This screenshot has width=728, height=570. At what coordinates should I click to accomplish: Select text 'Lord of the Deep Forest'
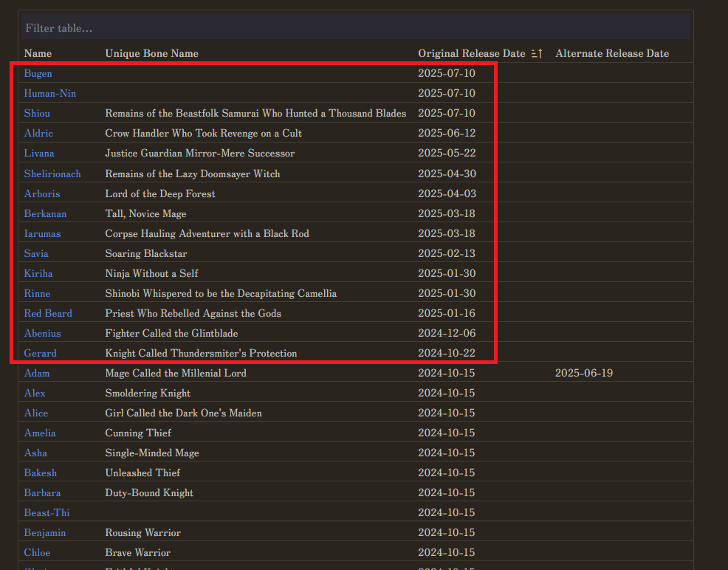point(160,193)
